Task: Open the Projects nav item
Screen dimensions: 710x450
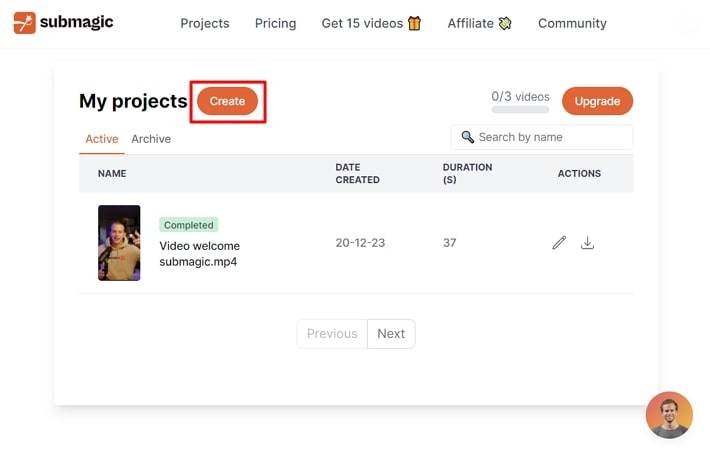Action: click(205, 24)
